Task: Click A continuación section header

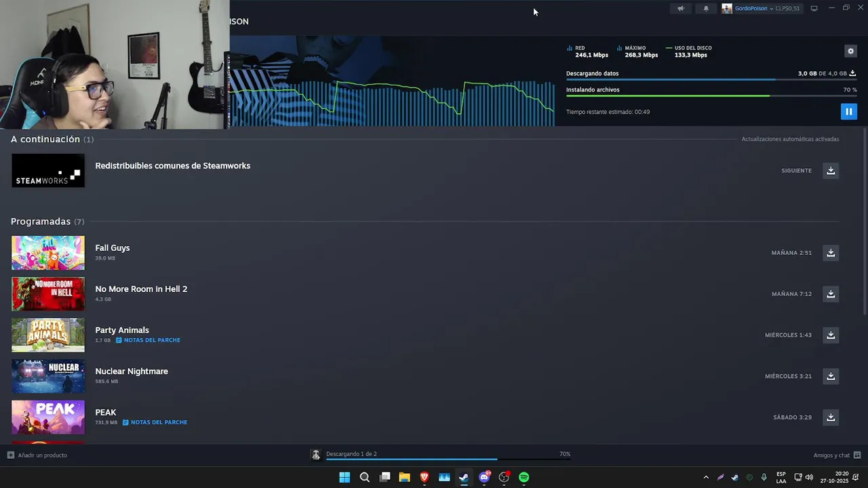Action: tap(52, 139)
